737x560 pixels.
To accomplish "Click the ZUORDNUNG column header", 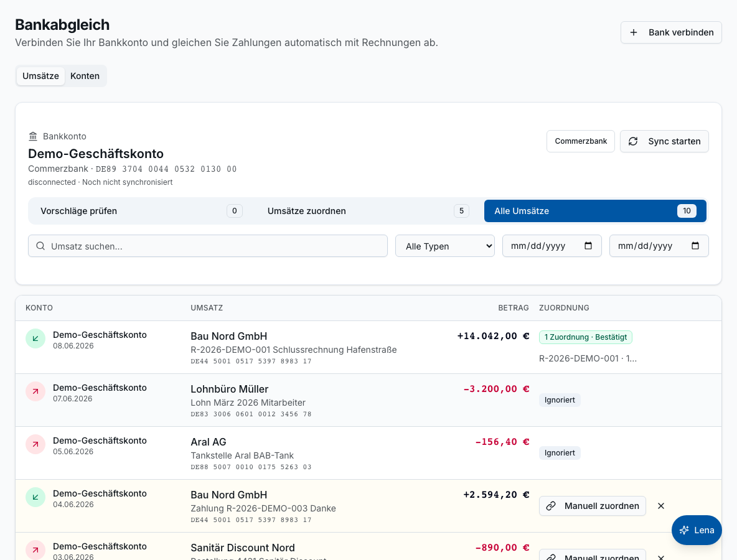I will (564, 308).
